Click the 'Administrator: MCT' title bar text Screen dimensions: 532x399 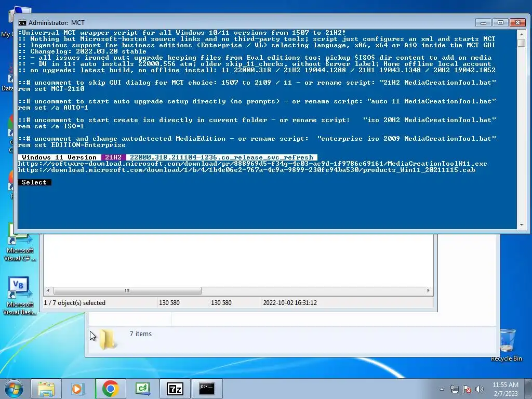tap(57, 23)
